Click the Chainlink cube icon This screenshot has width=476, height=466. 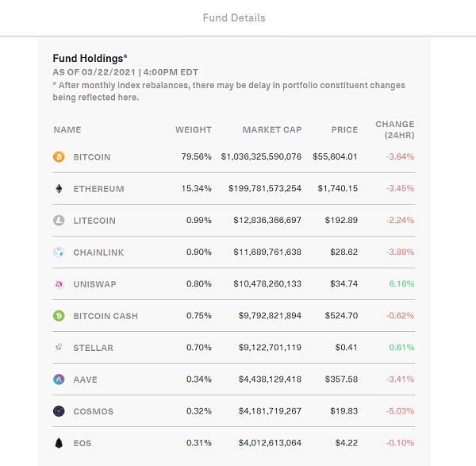(x=59, y=252)
